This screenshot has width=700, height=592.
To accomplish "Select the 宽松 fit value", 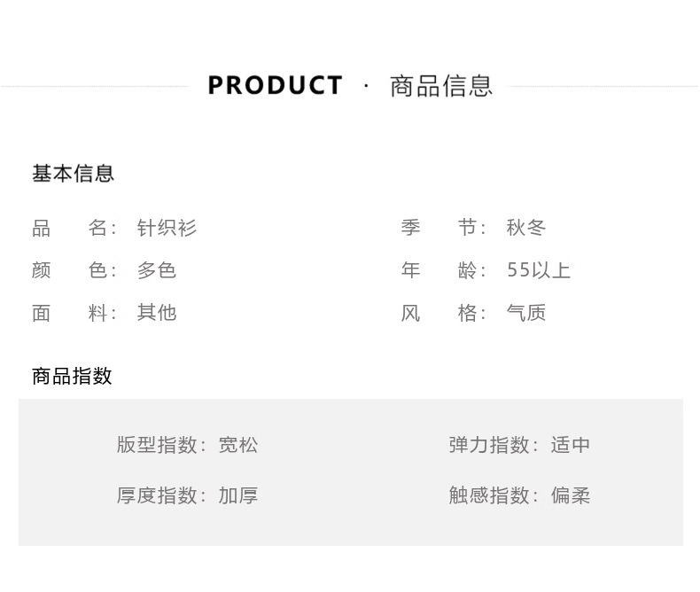I will pyautogui.click(x=238, y=445).
